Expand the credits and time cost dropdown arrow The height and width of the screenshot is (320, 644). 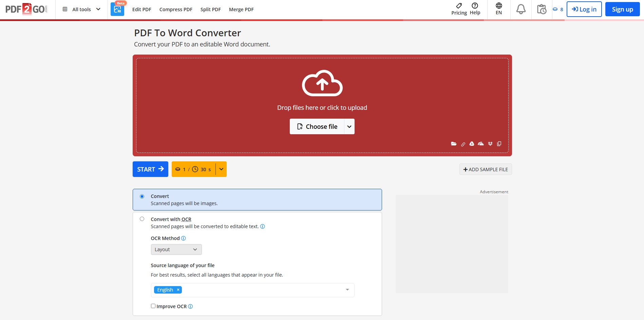(x=221, y=169)
